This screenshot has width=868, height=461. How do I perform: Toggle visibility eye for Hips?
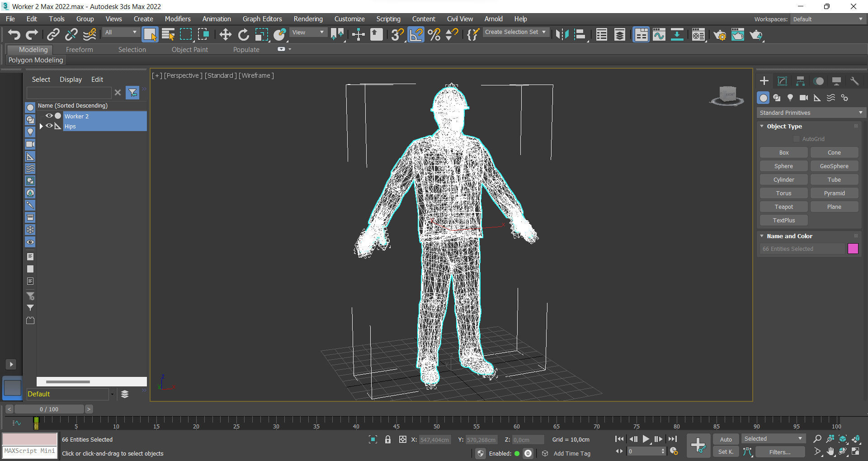49,126
